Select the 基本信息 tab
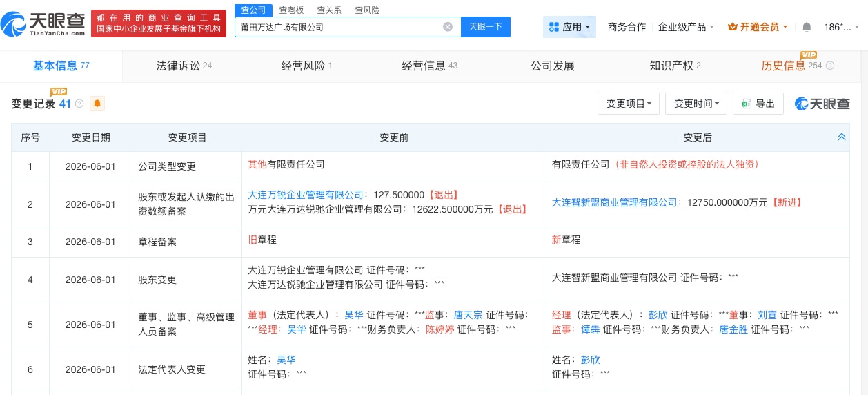The height and width of the screenshot is (395, 868). tap(61, 66)
